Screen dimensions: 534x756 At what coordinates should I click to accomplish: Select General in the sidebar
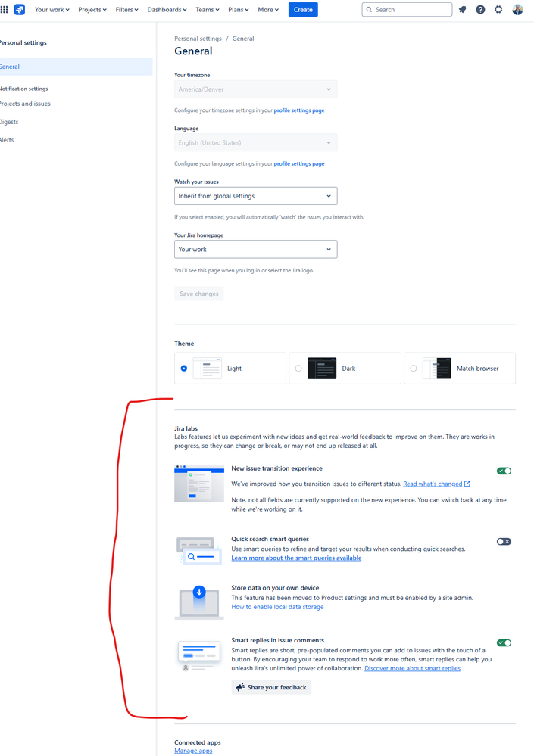click(x=77, y=67)
